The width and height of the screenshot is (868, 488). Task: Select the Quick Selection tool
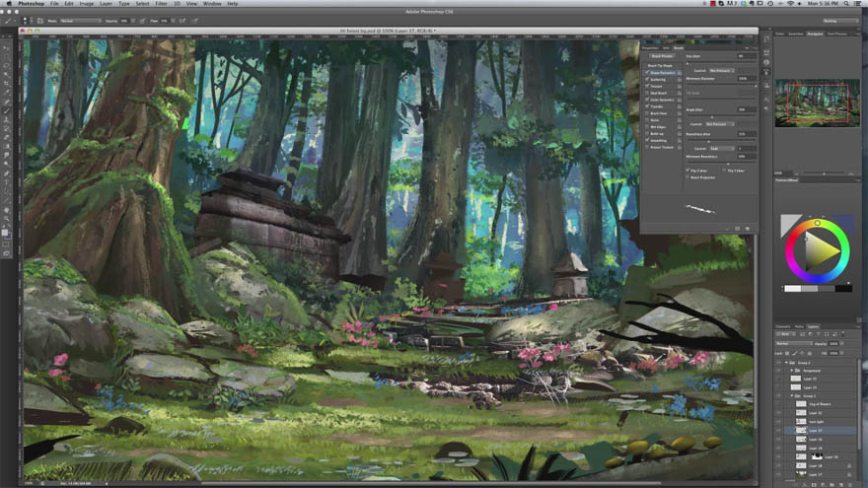click(x=7, y=74)
